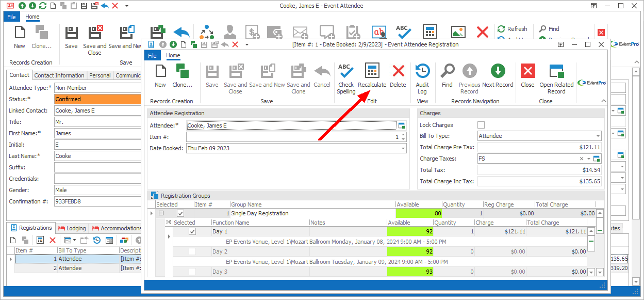
Task: Click the Available 80 green cell
Action: click(419, 213)
